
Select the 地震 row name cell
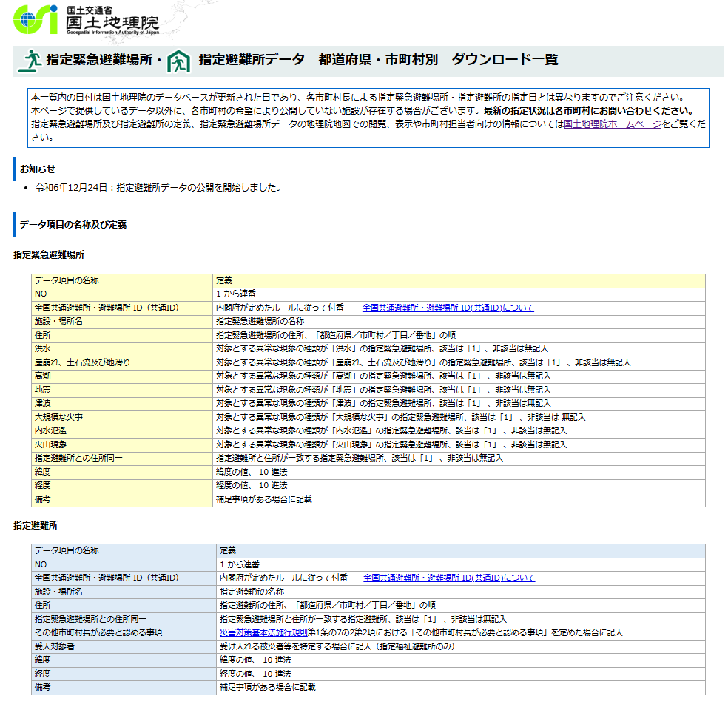coord(122,390)
